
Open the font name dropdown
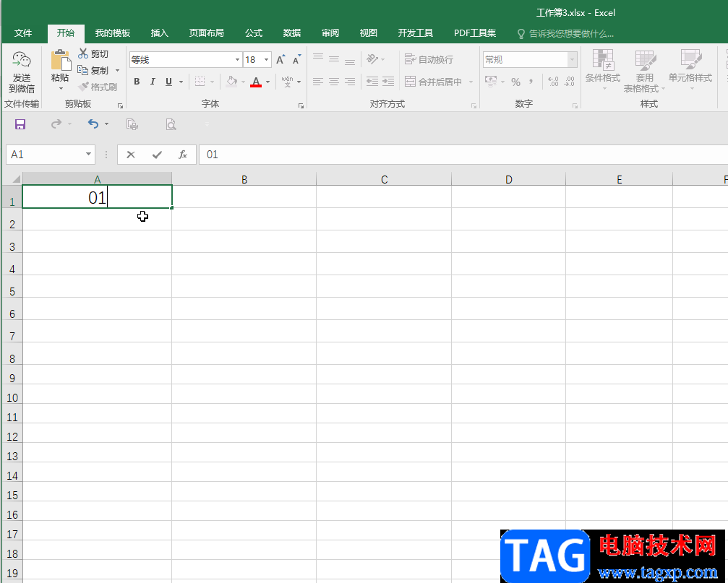[237, 60]
